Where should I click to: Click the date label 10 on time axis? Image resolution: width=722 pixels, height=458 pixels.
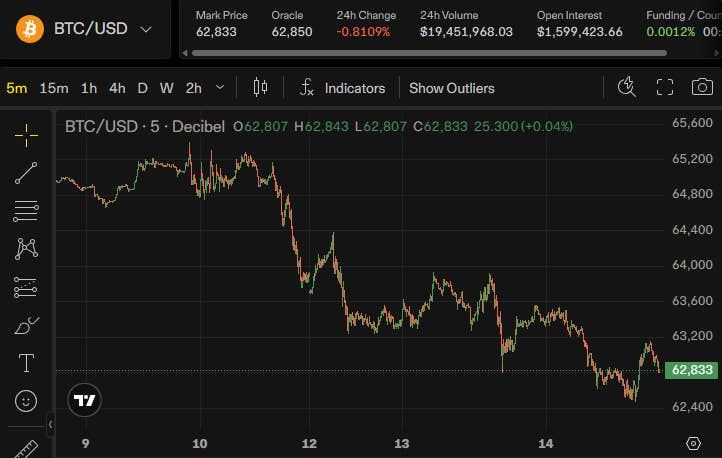click(x=200, y=443)
